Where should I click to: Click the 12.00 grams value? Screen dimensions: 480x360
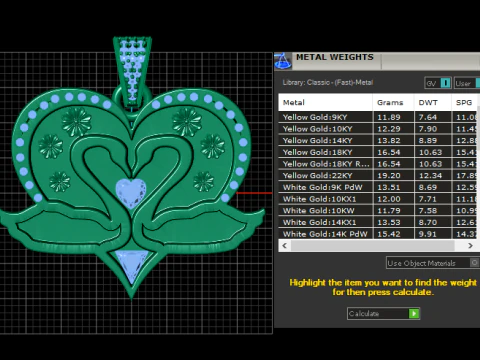pyautogui.click(x=389, y=199)
